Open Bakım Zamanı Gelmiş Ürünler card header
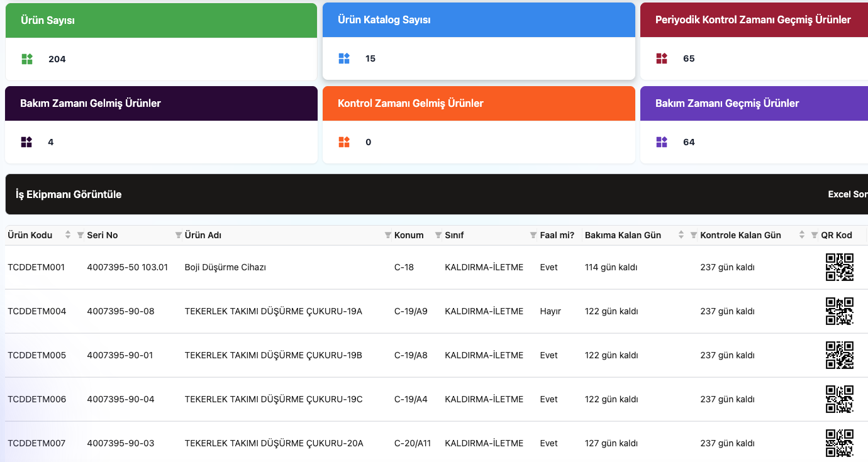Image resolution: width=868 pixels, height=462 pixels. tap(161, 103)
